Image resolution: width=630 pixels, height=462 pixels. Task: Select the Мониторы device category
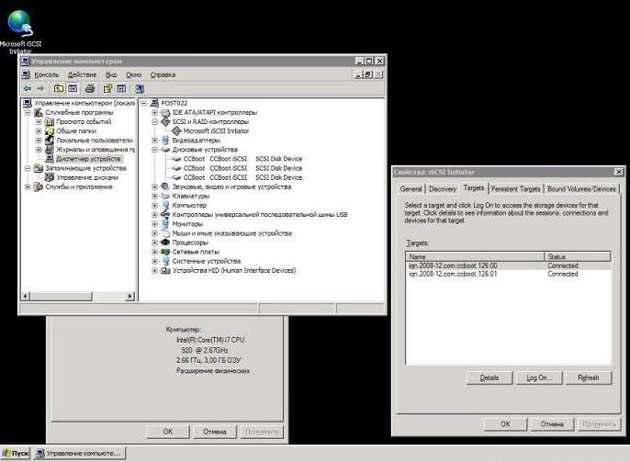pyautogui.click(x=187, y=224)
